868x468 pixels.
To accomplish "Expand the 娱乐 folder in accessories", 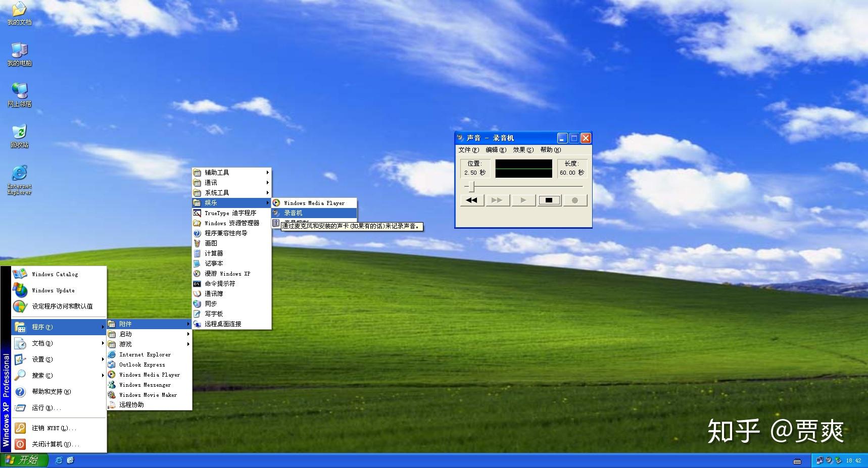I will (232, 203).
